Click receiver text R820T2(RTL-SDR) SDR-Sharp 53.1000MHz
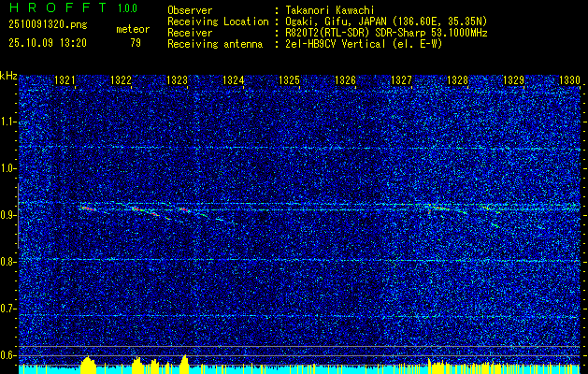 click(386, 33)
